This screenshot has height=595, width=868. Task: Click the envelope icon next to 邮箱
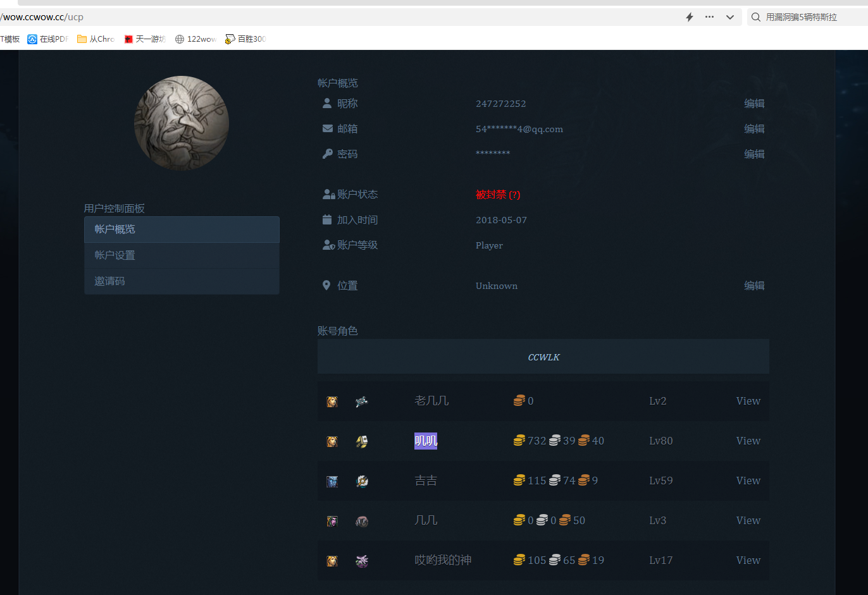click(326, 128)
